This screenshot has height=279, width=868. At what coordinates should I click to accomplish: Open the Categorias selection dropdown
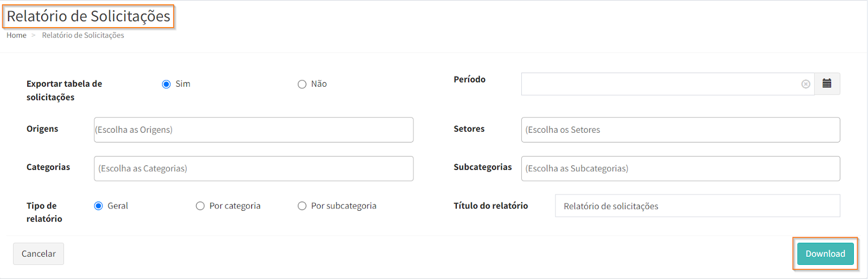pos(253,168)
